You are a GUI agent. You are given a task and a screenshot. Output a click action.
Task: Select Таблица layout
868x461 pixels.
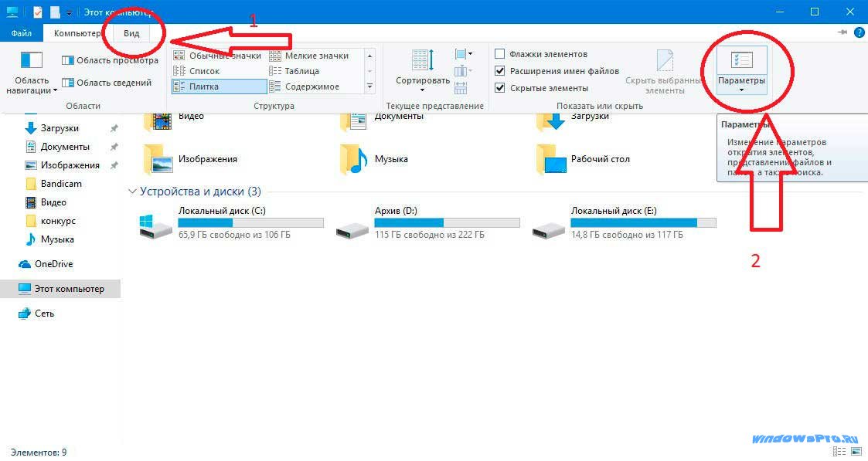294,71
